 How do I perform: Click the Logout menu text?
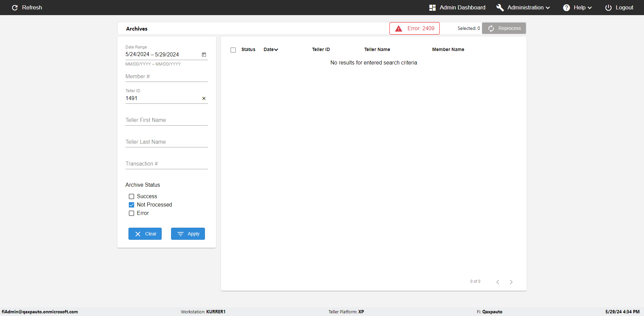click(x=625, y=7)
